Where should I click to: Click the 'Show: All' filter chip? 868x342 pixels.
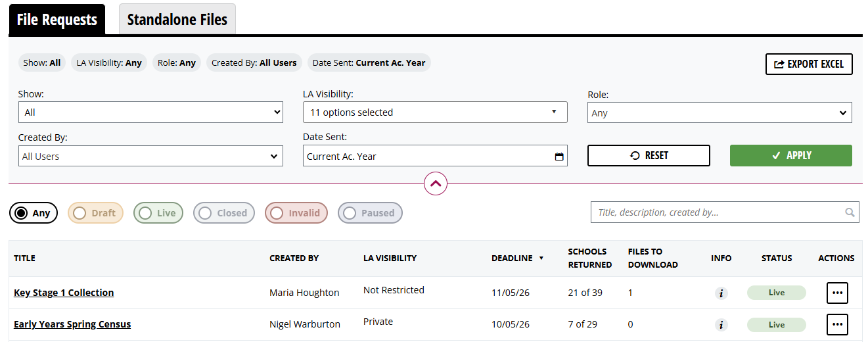(x=42, y=63)
